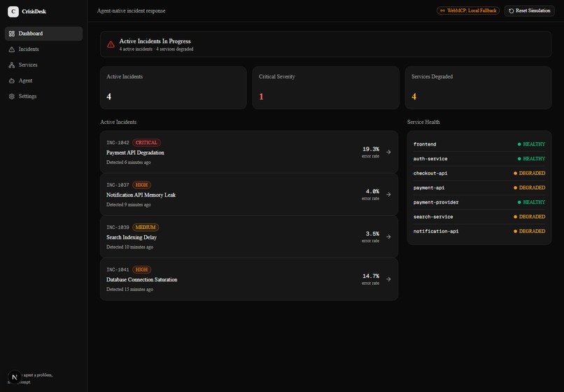The image size is (564, 392).
Task: Go to the Incidents page
Action: click(x=43, y=49)
